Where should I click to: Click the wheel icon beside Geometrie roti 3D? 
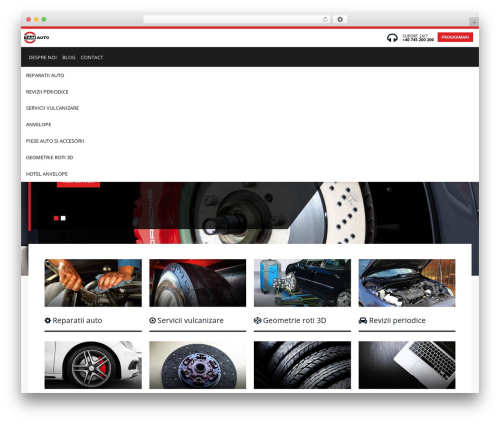pos(257,320)
